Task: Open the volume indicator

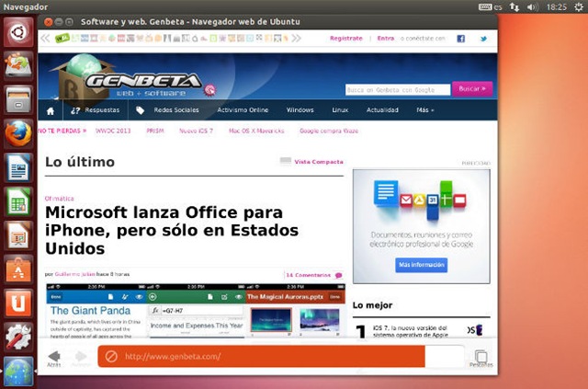Action: coord(533,6)
